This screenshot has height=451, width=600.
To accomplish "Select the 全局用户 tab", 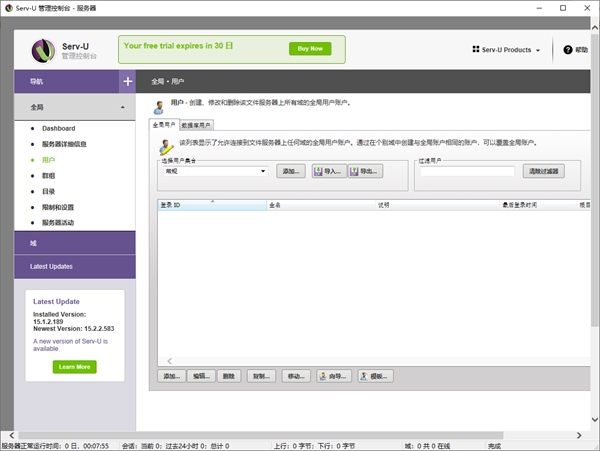I will 163,125.
